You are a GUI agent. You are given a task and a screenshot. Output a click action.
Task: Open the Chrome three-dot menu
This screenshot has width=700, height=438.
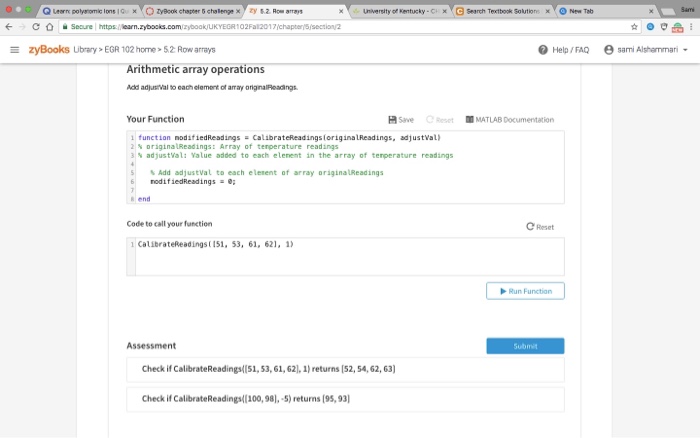click(x=692, y=27)
